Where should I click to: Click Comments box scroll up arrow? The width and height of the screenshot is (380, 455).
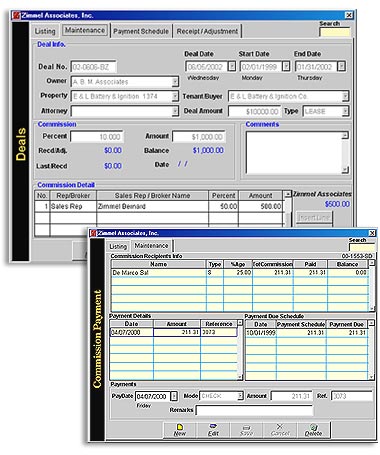click(x=345, y=135)
